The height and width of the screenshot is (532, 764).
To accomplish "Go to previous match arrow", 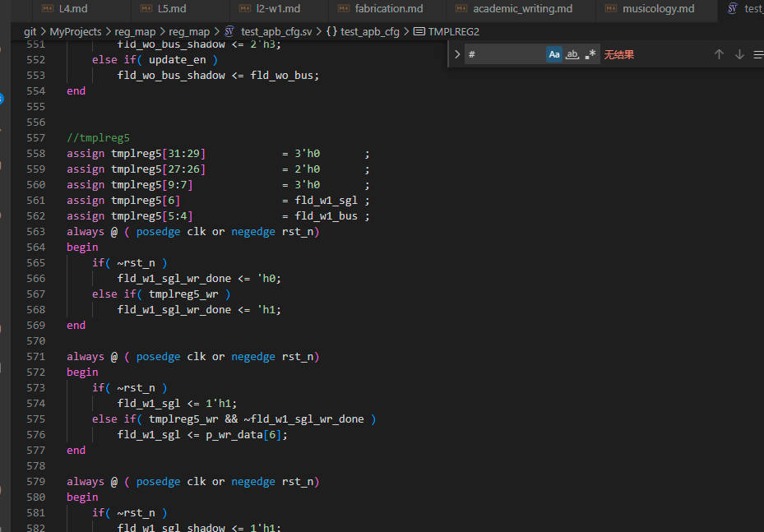I will (719, 54).
